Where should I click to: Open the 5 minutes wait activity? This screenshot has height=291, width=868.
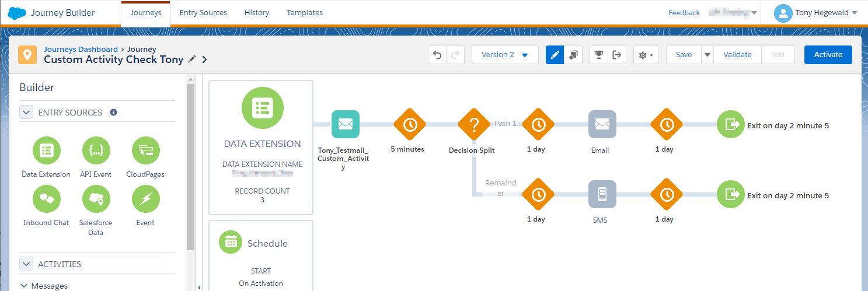coord(410,124)
